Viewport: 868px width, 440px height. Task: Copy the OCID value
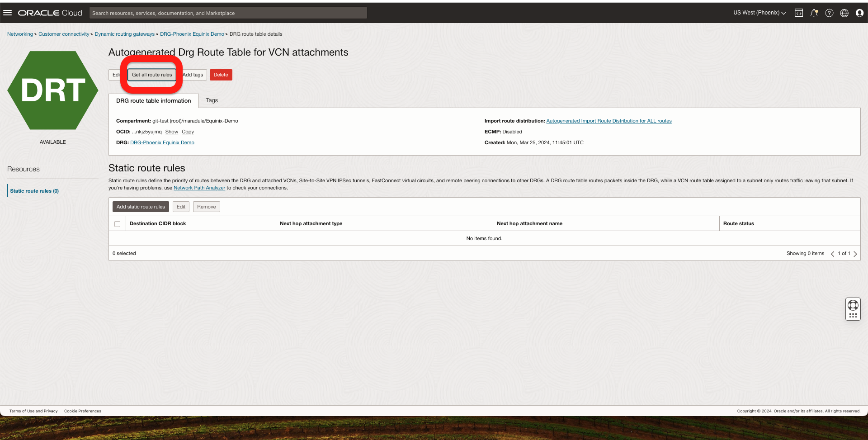(188, 132)
